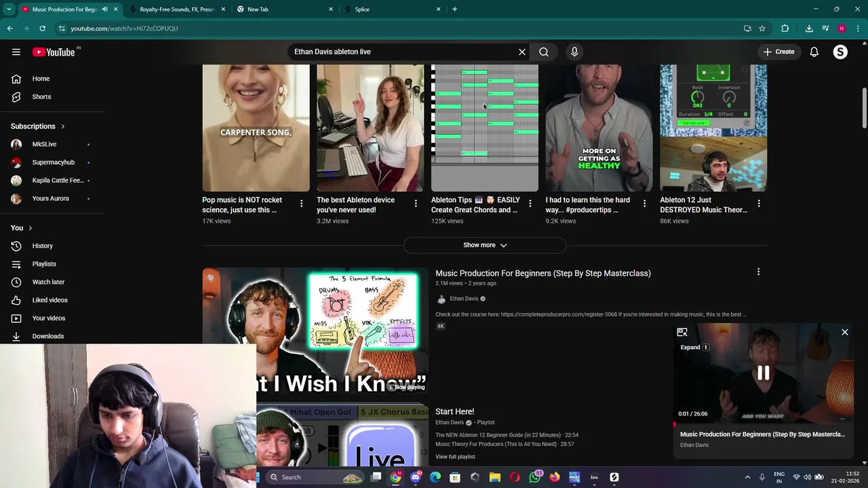Open Chrome three-dot menu

pos(859,28)
